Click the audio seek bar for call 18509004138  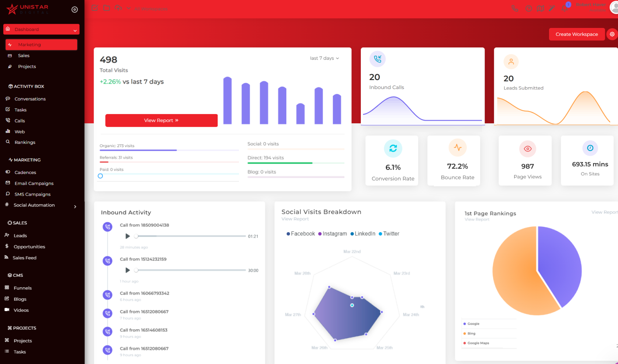(190, 236)
